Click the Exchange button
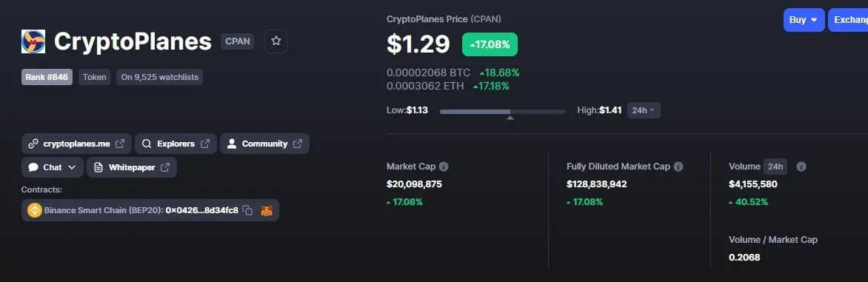 pos(848,20)
